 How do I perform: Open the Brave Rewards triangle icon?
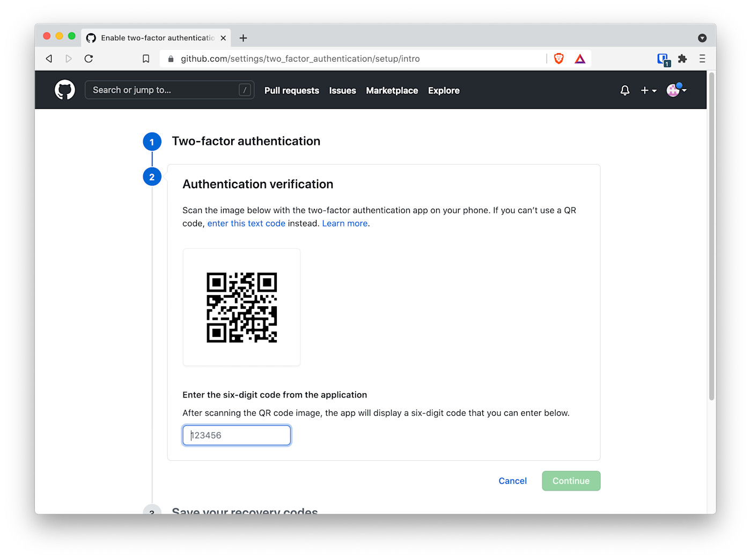point(579,58)
